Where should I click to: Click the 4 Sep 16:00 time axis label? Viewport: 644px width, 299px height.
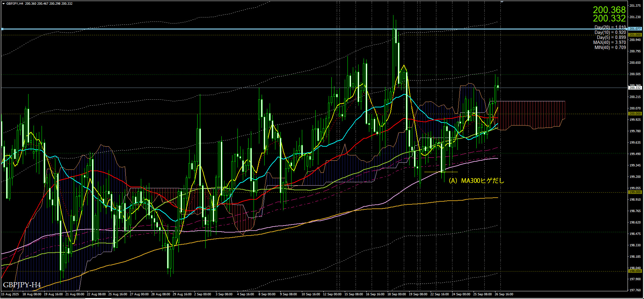(246, 294)
